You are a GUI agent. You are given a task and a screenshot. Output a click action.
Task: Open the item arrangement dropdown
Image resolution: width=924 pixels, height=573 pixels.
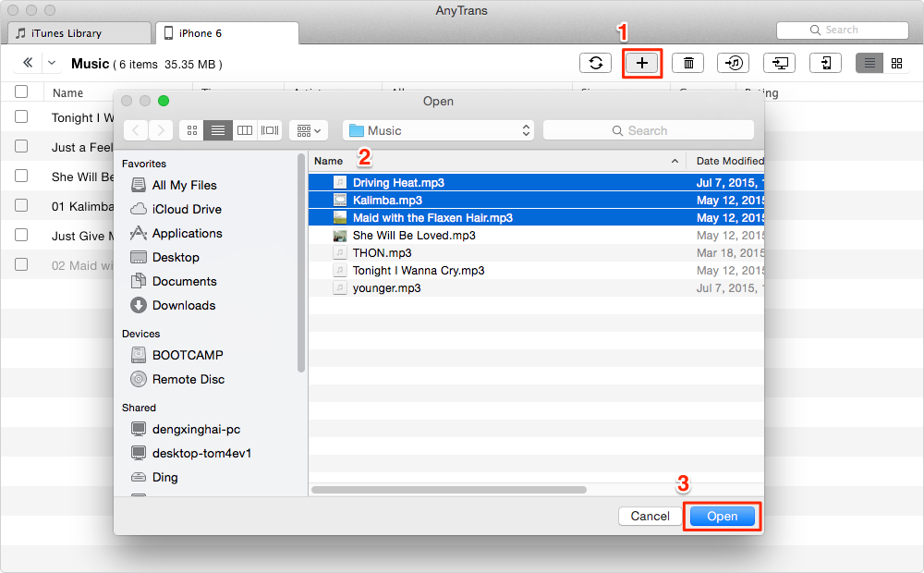[x=309, y=130]
